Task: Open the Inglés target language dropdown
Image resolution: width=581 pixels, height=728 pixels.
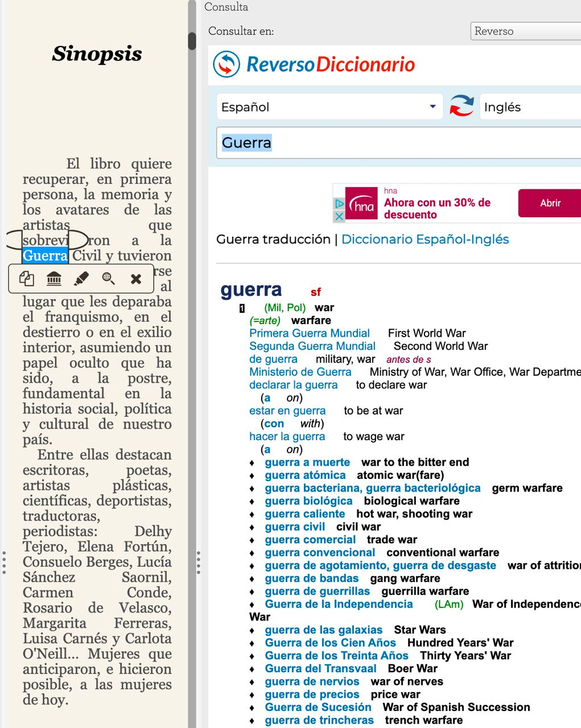Action: [530, 107]
